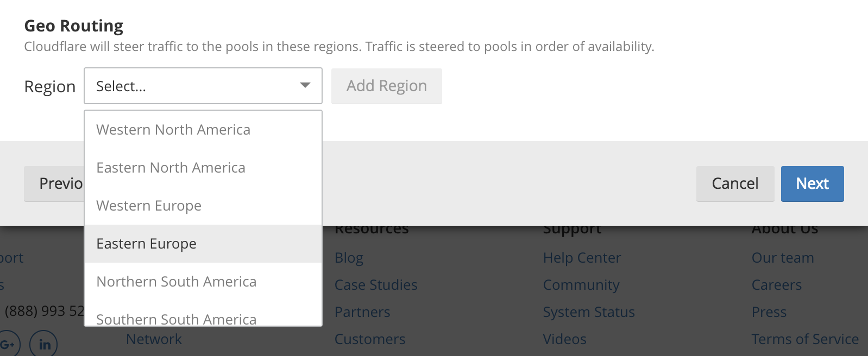Screen dimensions: 868x356
Task: Select the Eastern Europe option
Action: 147,244
